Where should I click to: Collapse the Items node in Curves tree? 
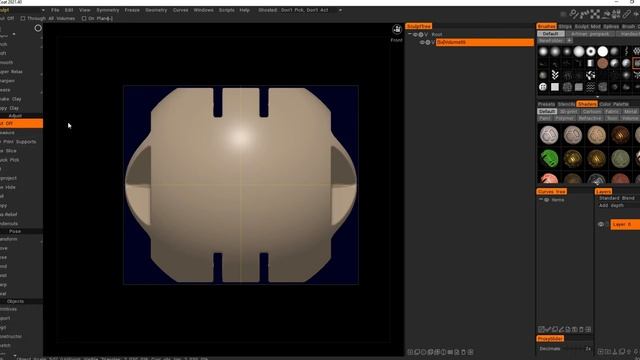[541, 200]
